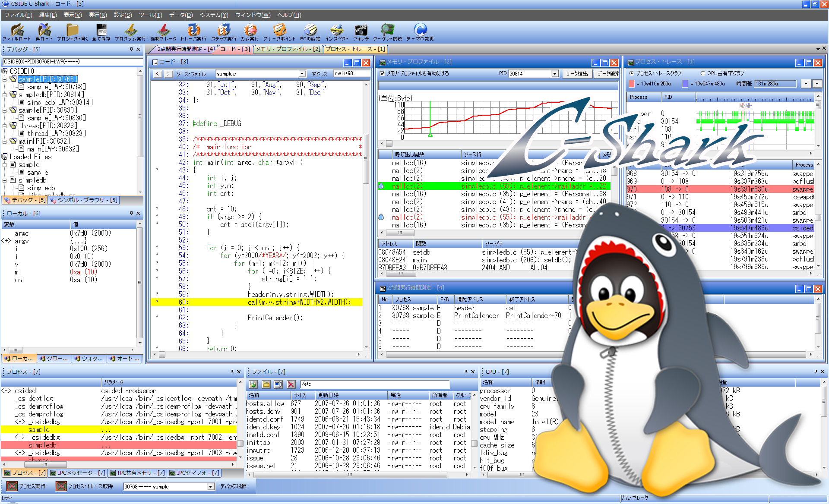
Task: Select hosts.allow in the File list
Action: (265, 404)
